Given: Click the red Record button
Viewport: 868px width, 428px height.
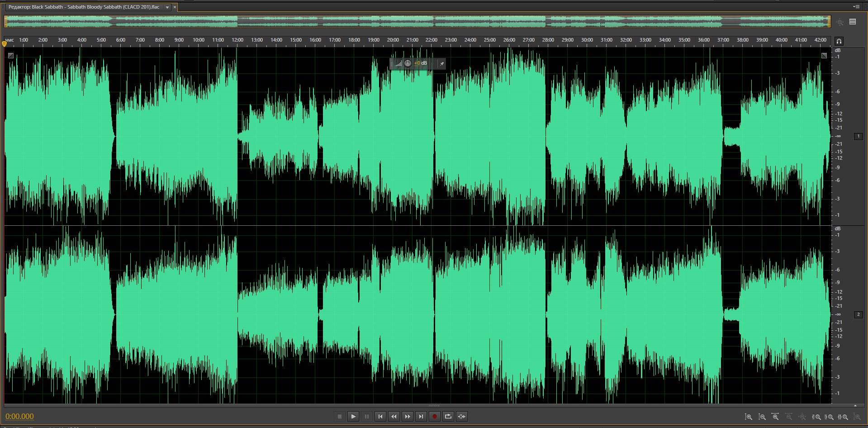Looking at the screenshot, I should coord(434,417).
